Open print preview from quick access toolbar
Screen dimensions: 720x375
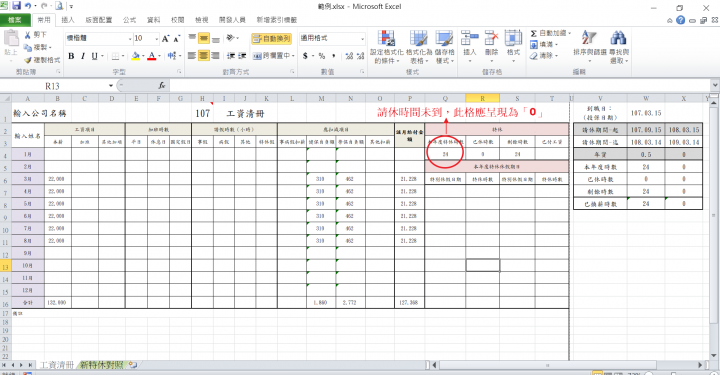59,6
